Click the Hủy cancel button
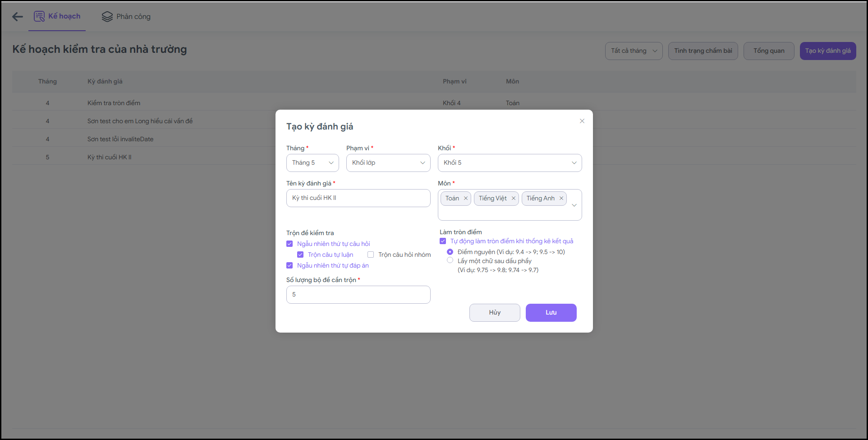868x440 pixels. 495,313
